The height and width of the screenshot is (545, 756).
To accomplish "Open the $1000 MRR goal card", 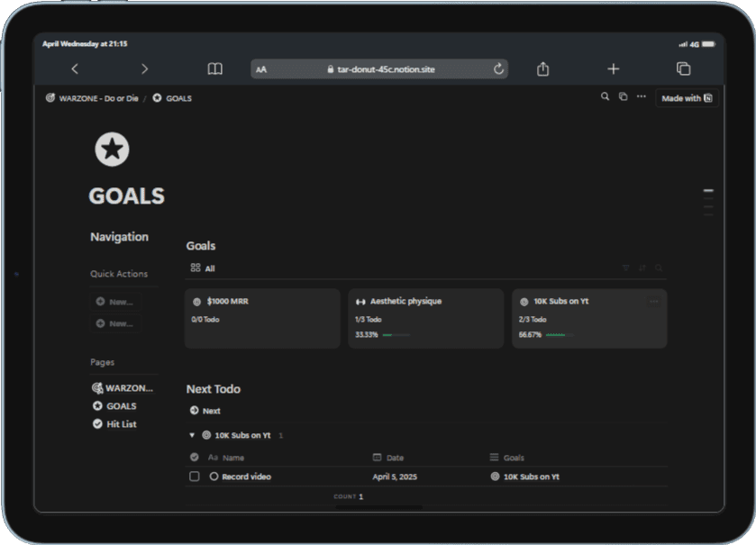I will pos(262,319).
